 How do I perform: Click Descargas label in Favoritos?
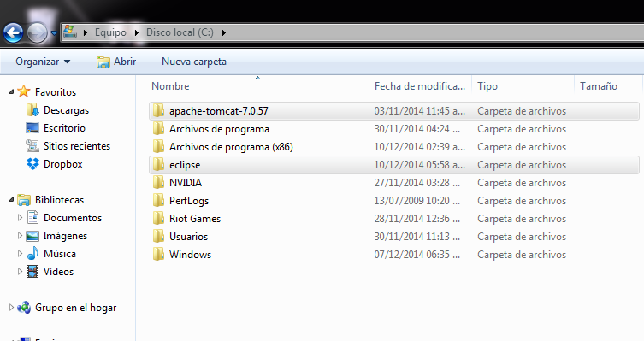(x=66, y=110)
